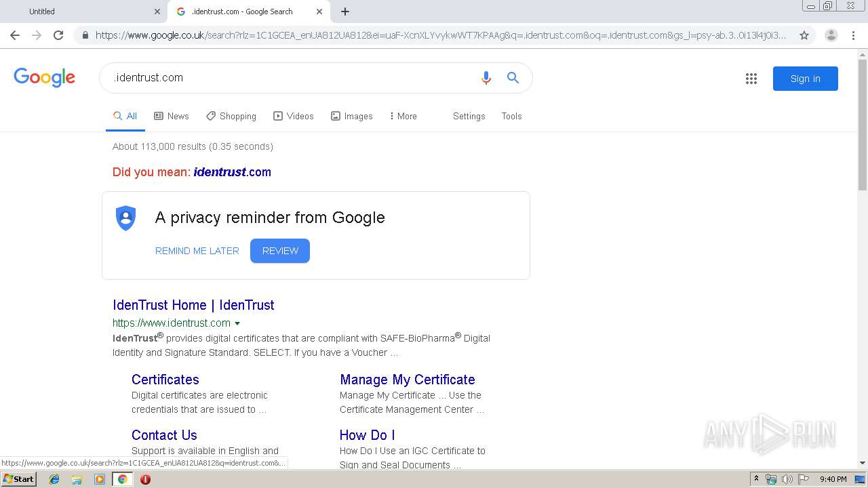Launch media player icon in taskbar

point(100,479)
